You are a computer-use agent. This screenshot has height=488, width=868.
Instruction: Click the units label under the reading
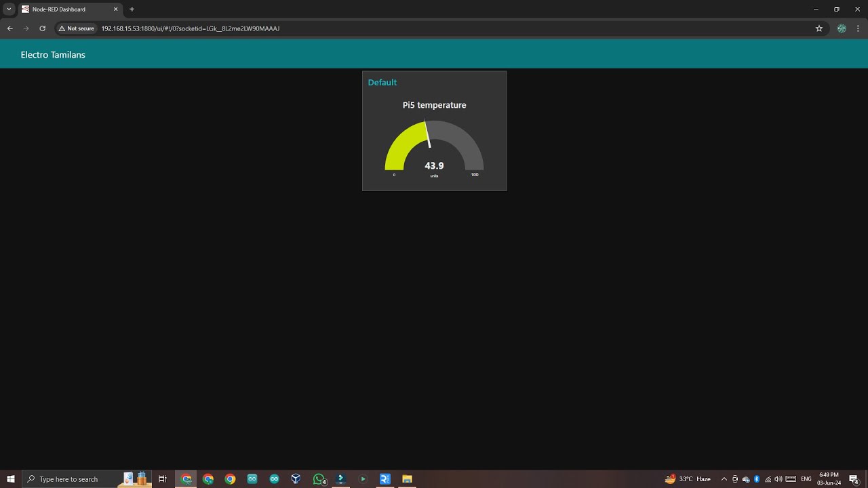pyautogui.click(x=434, y=176)
